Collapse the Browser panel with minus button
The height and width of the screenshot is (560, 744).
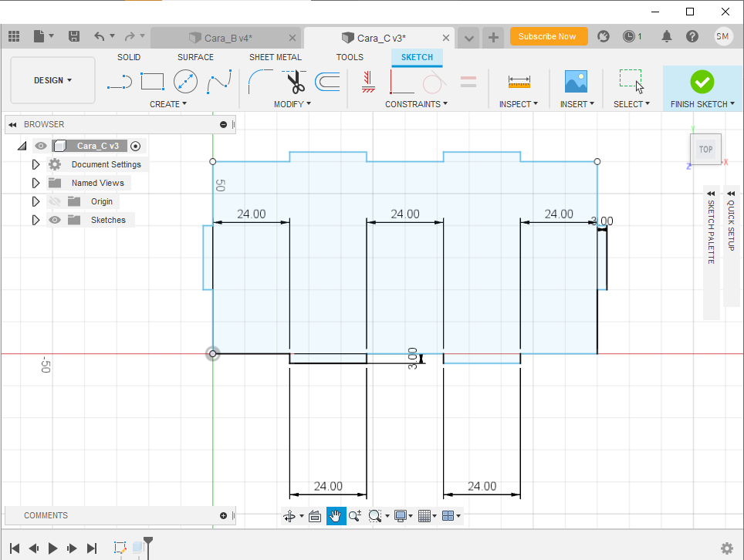[x=224, y=124]
